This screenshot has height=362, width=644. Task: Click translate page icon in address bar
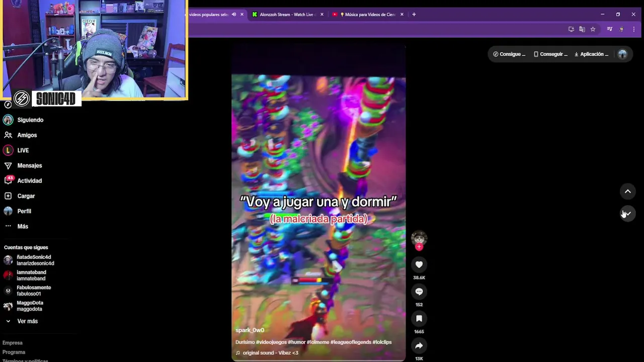[582, 29]
